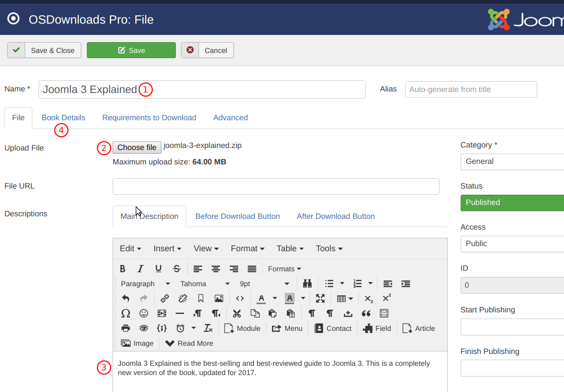Viewport: 564px width, 392px height.
Task: Expand the insert date/time clock arrow
Action: [193, 328]
